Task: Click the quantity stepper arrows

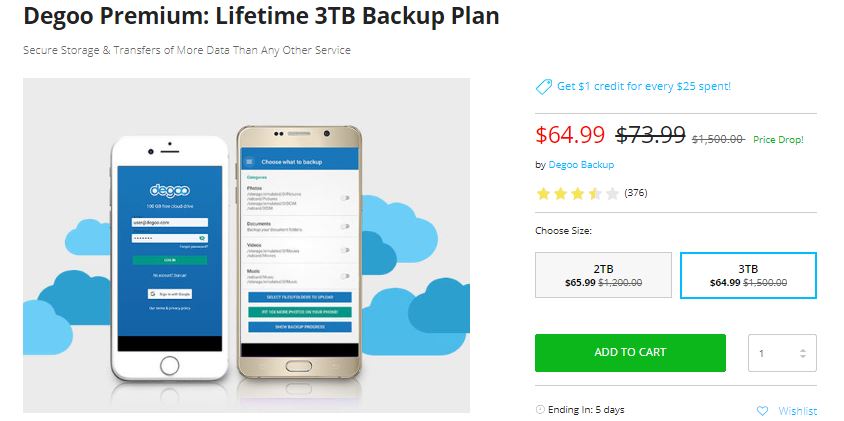Action: point(802,353)
